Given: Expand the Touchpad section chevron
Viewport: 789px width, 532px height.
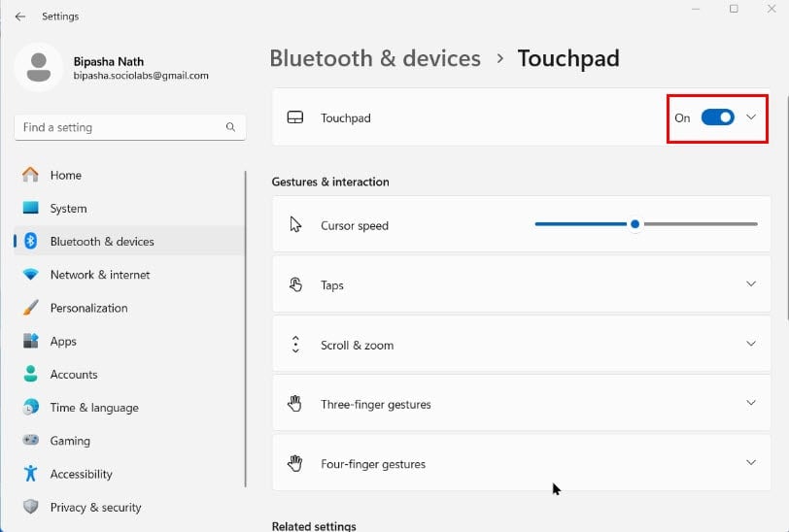Looking at the screenshot, I should click(751, 117).
